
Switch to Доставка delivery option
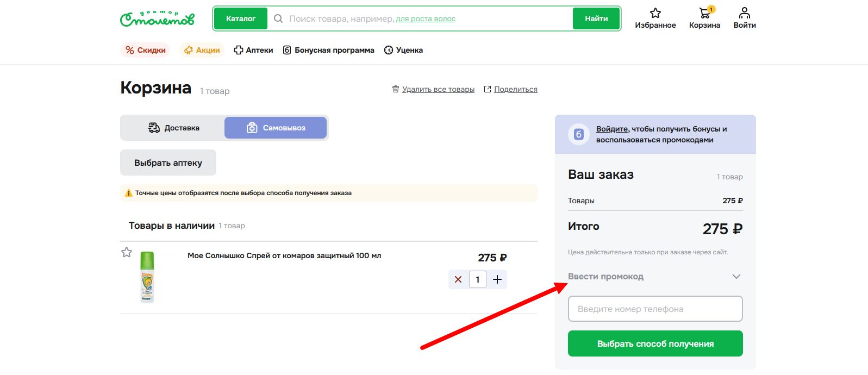[173, 128]
